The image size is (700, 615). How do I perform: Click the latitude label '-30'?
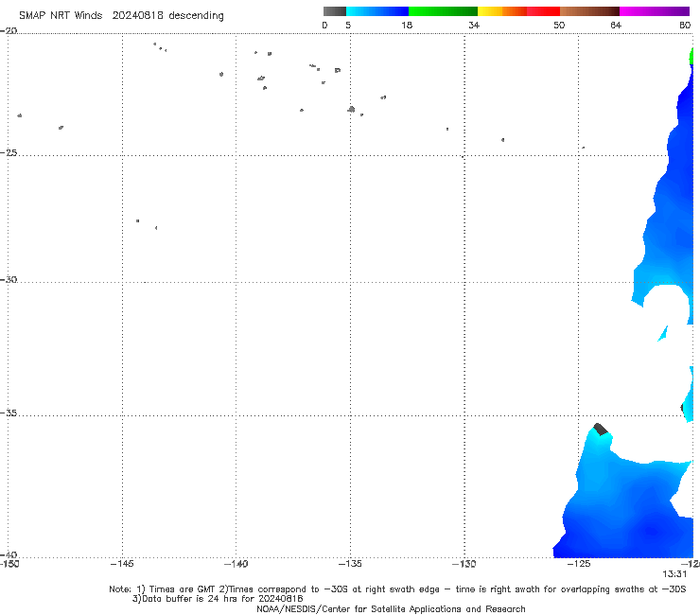click(x=9, y=279)
